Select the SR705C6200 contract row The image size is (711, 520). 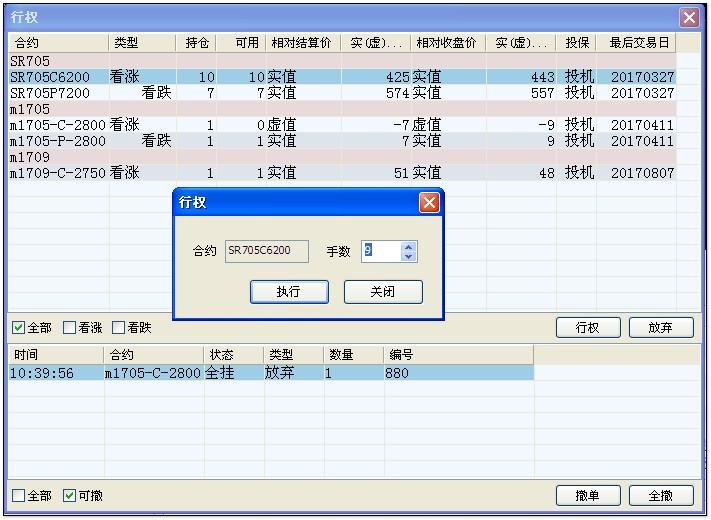[x=342, y=77]
